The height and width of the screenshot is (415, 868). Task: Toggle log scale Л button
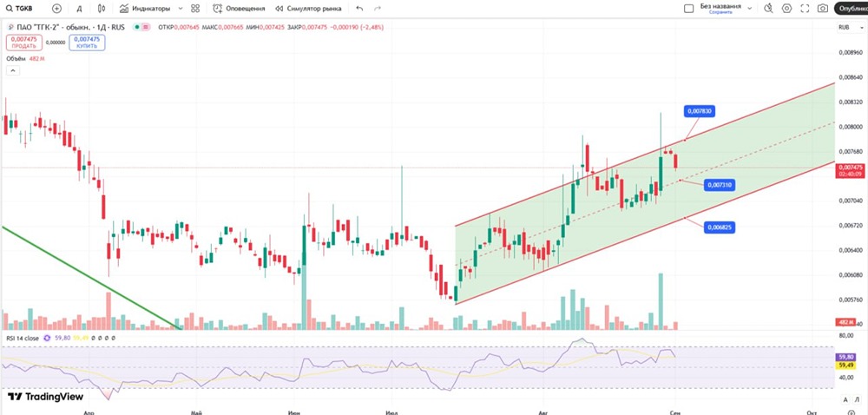857,400
